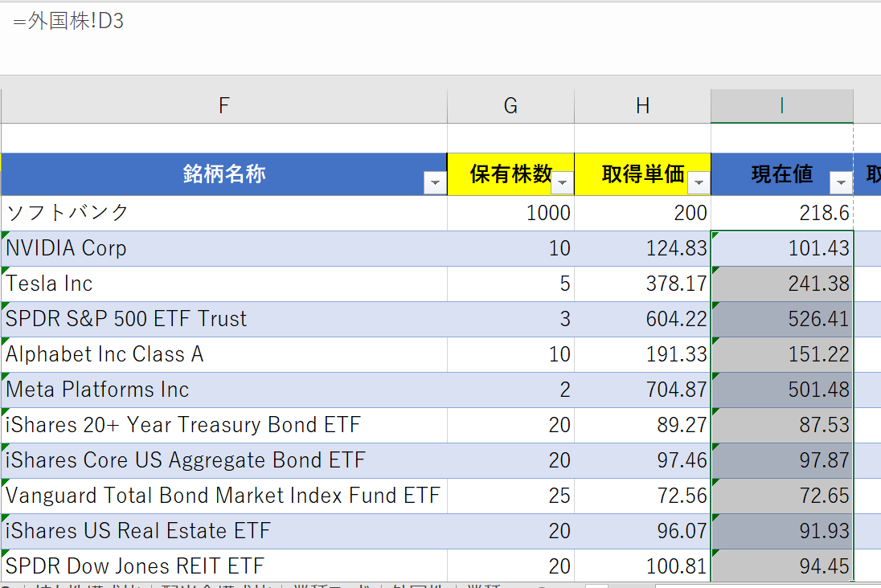Click current price value 91.93
This screenshot has height=588, width=881.
pyautogui.click(x=782, y=531)
